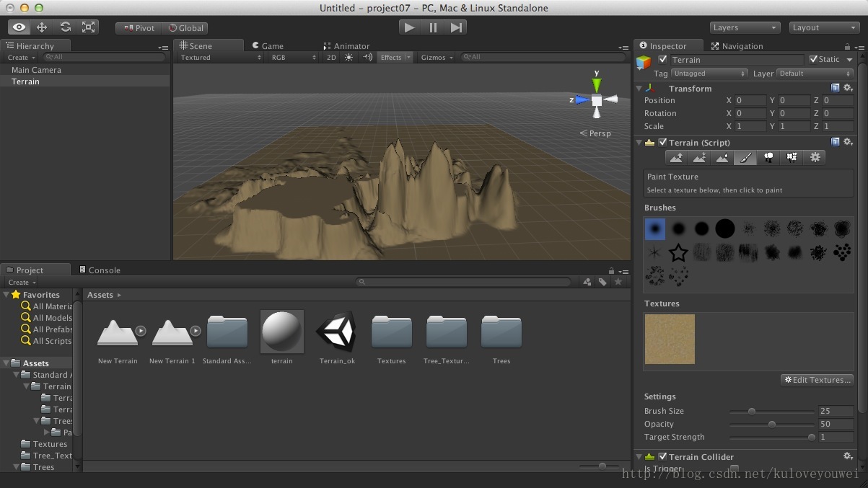Image resolution: width=868 pixels, height=488 pixels.
Task: Open the Terrain Collider gear menu
Action: point(848,456)
